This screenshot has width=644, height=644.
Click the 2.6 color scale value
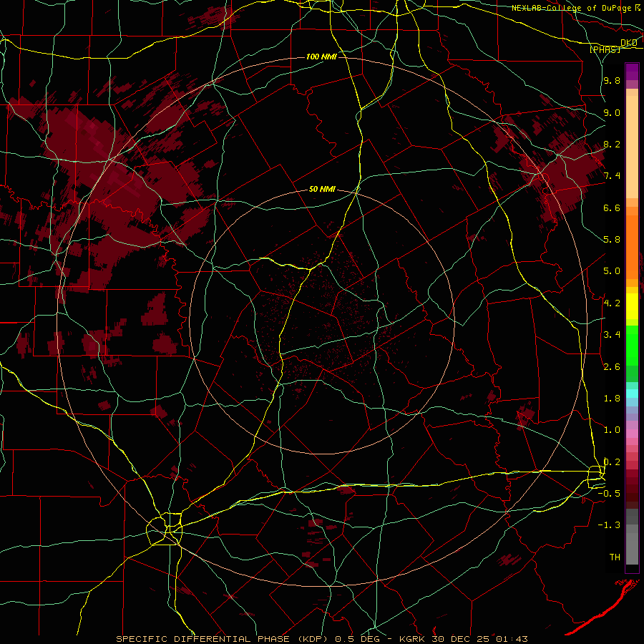(x=612, y=367)
